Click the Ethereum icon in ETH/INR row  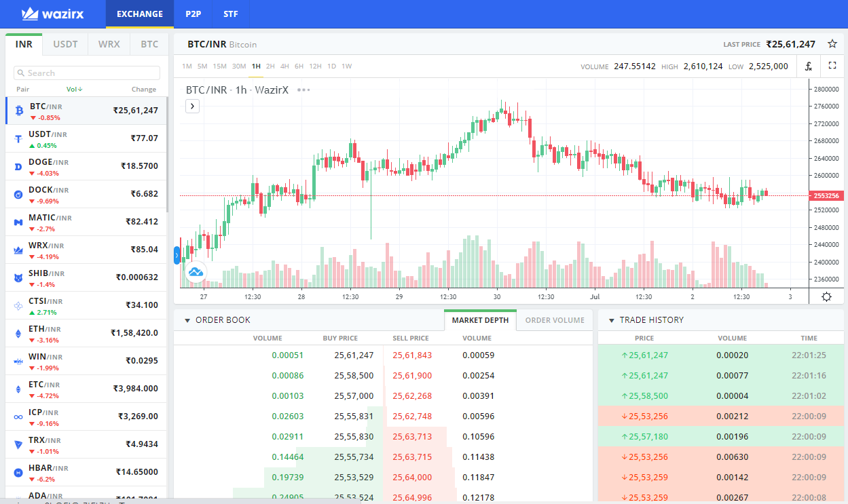[18, 333]
